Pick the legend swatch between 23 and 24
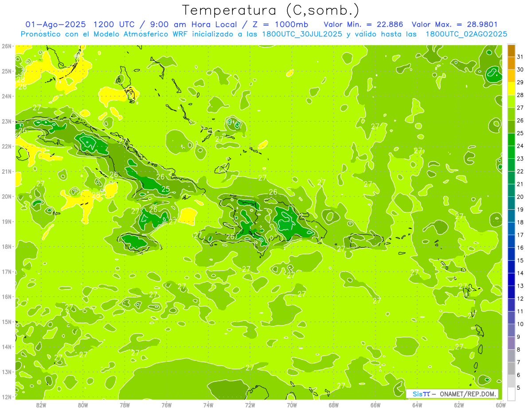Screen dimensions: 532x411 click(511, 152)
